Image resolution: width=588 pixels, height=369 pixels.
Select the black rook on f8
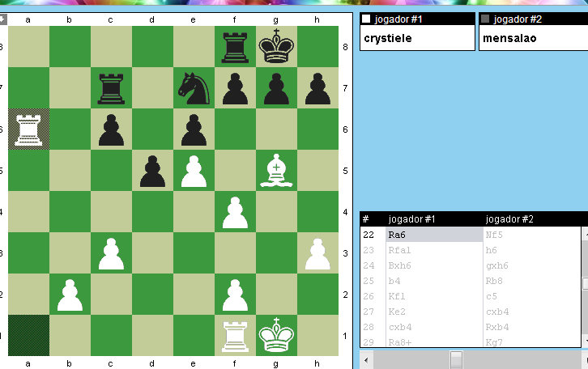235,47
